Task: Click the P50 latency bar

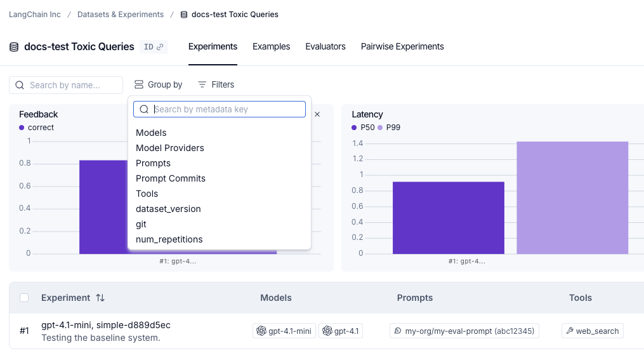Action: [449, 218]
